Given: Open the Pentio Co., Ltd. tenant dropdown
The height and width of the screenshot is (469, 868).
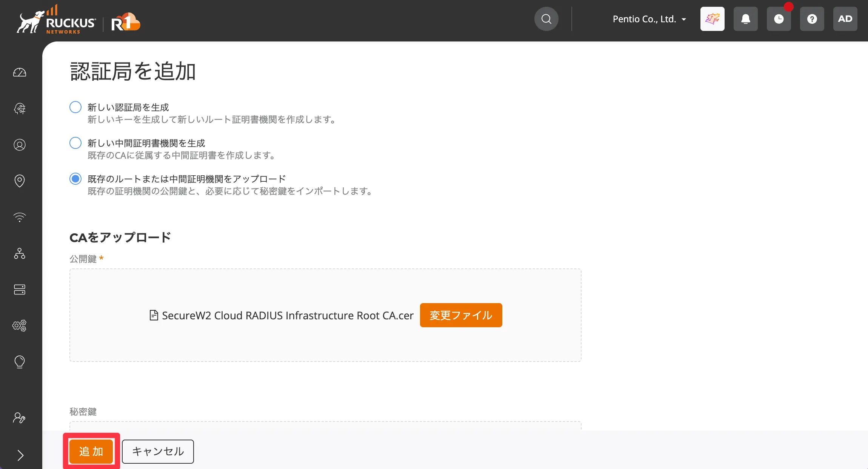Looking at the screenshot, I should pos(649,19).
